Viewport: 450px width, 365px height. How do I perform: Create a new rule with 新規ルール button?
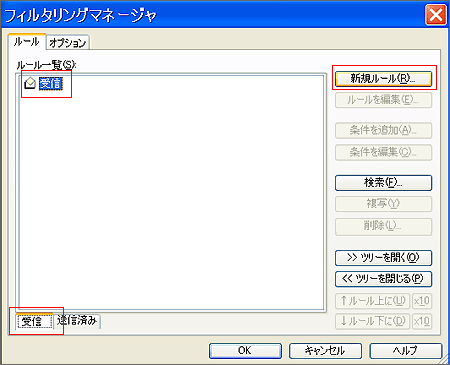pyautogui.click(x=383, y=79)
